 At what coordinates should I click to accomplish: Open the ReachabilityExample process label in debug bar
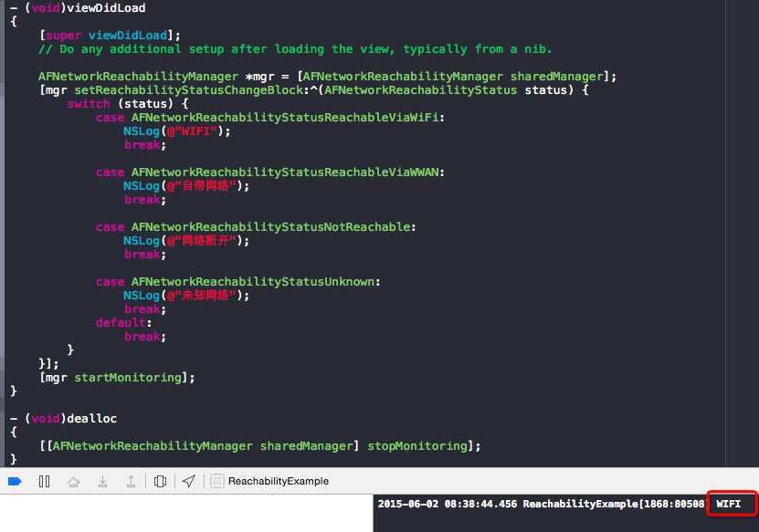pyautogui.click(x=279, y=481)
